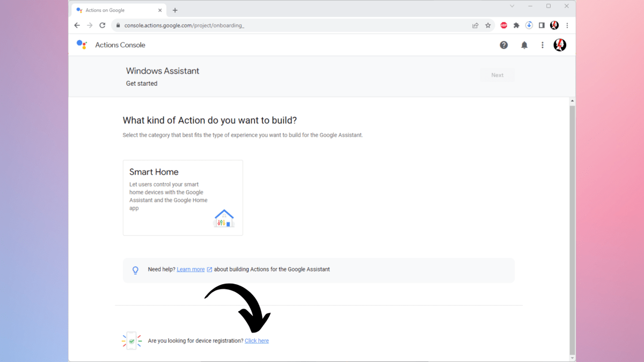
Task: Click the page scrollbar up arrow
Action: (x=572, y=101)
